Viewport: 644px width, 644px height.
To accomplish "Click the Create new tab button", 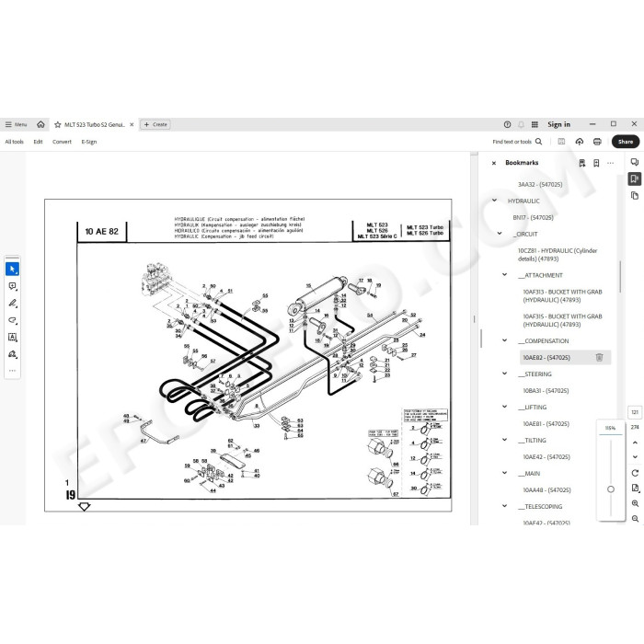I will pos(155,124).
